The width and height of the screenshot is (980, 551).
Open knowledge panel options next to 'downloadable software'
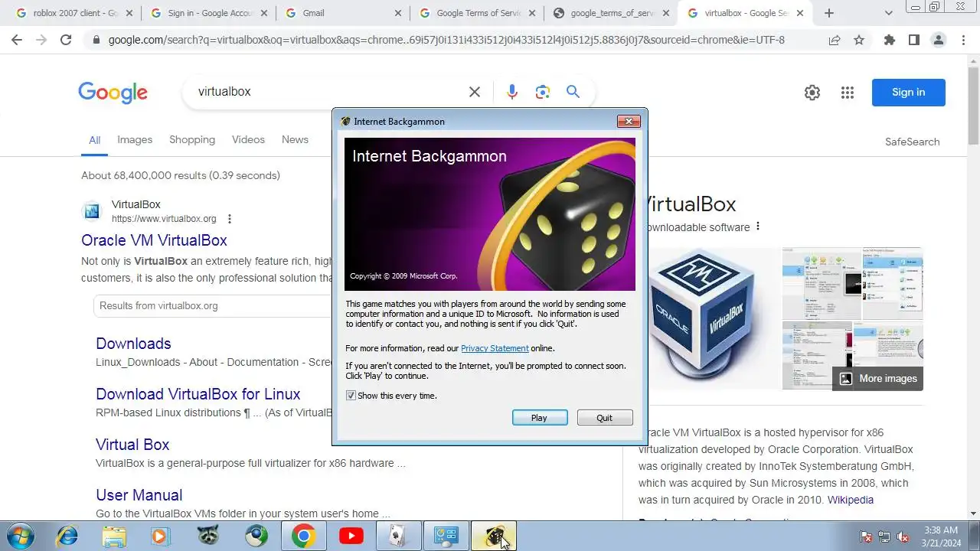tap(758, 227)
